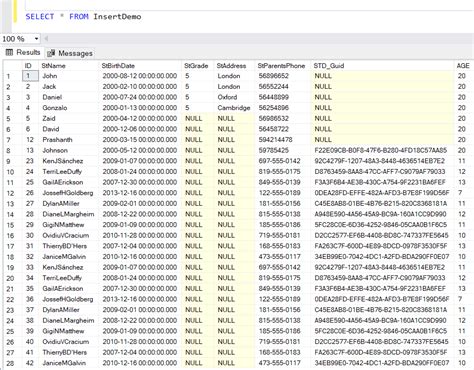Click birth date 2000-08-12 cell

(140, 76)
